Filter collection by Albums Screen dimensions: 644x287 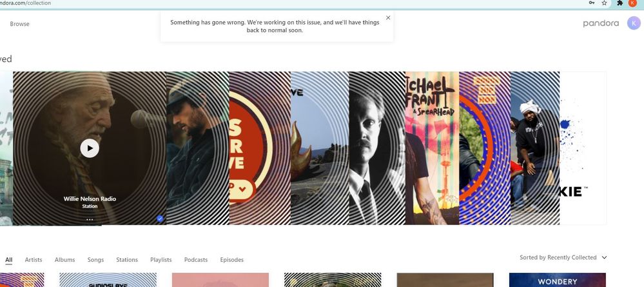[x=64, y=260]
